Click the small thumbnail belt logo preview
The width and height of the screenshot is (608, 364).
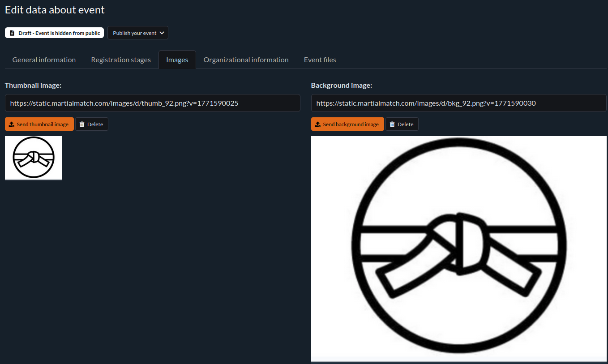tap(34, 158)
